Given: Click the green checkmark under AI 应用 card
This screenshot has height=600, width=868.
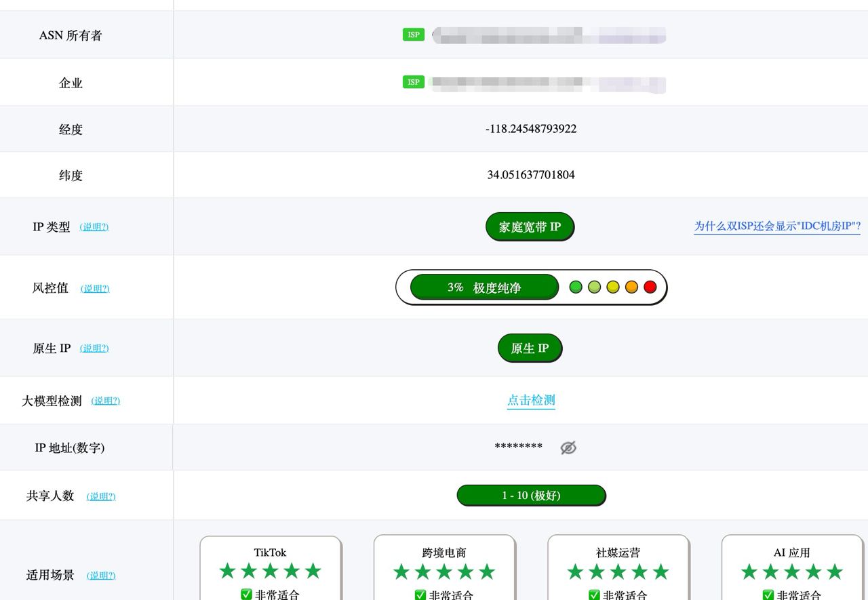Looking at the screenshot, I should (x=768, y=595).
